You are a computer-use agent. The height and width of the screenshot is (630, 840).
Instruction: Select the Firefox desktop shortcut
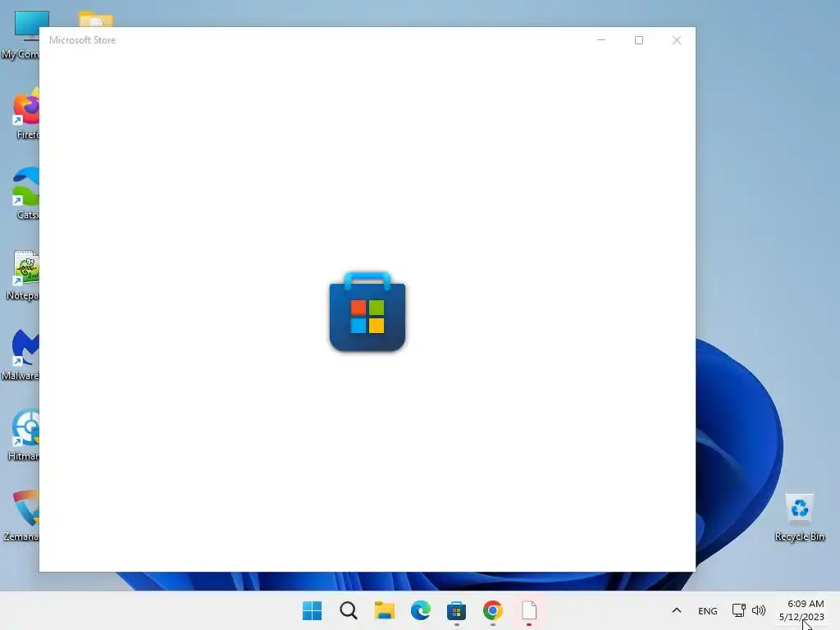(25, 115)
